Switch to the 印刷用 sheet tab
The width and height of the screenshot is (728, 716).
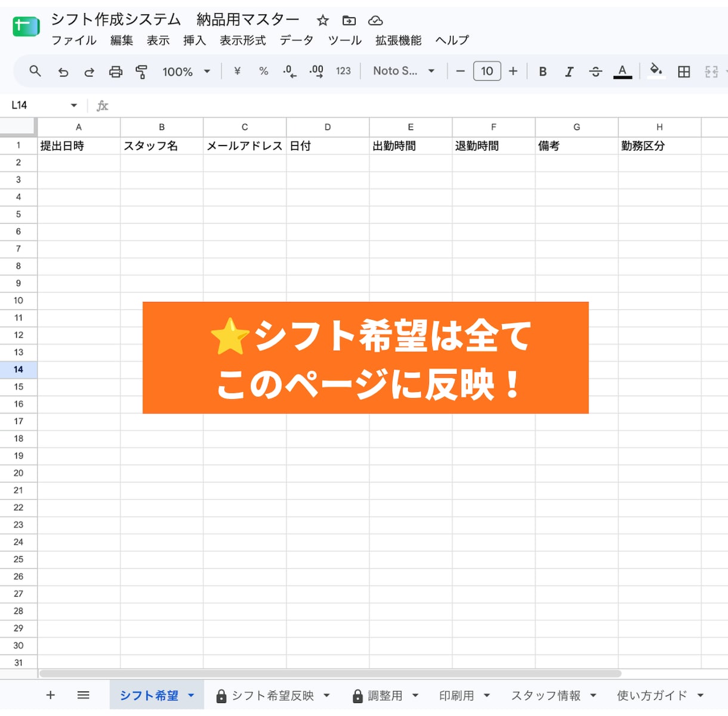point(456,696)
